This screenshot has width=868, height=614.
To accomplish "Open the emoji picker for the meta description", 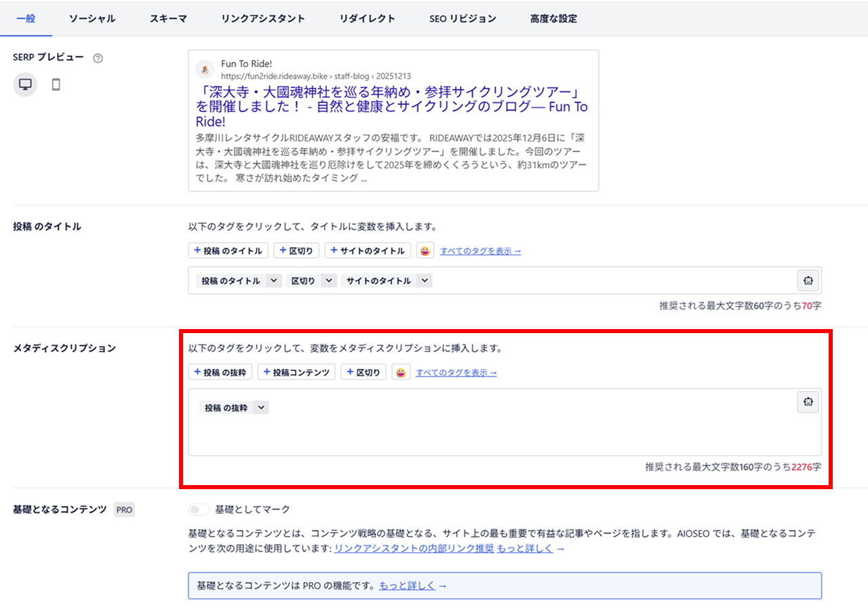I will click(x=401, y=372).
